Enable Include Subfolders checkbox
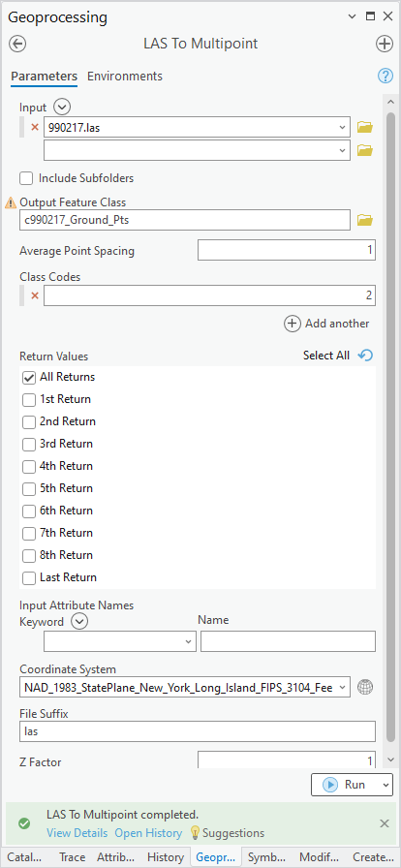 25,178
